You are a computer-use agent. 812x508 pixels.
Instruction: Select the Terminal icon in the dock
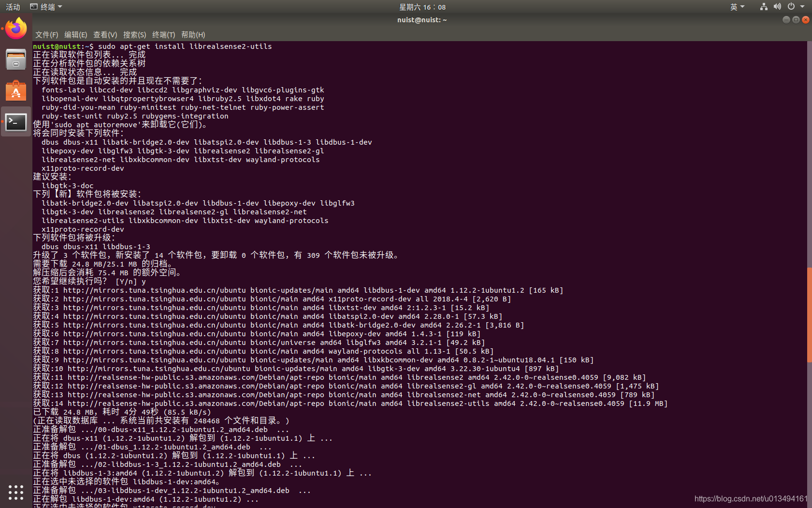tap(16, 122)
